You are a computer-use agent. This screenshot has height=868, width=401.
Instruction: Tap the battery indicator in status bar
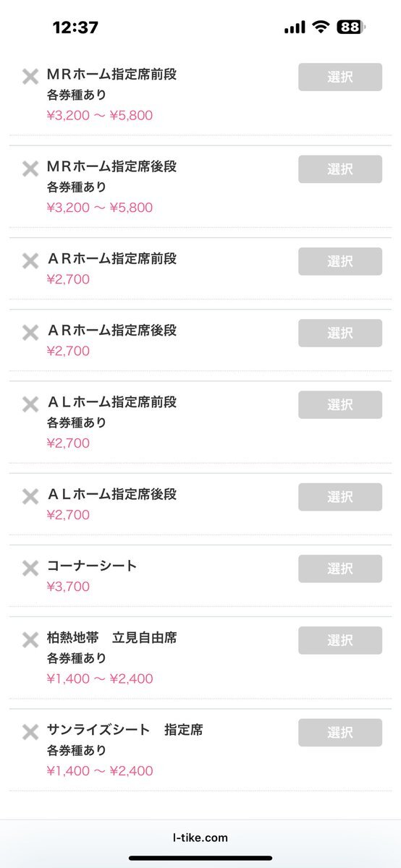[351, 27]
